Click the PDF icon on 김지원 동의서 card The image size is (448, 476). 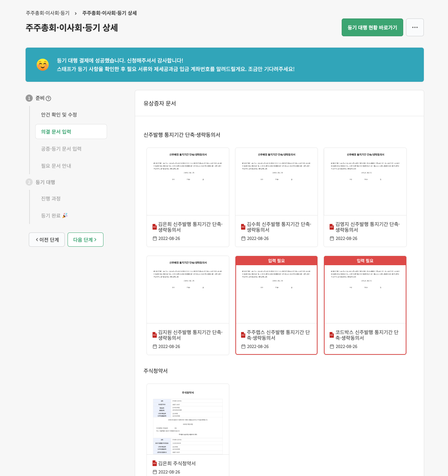click(154, 335)
